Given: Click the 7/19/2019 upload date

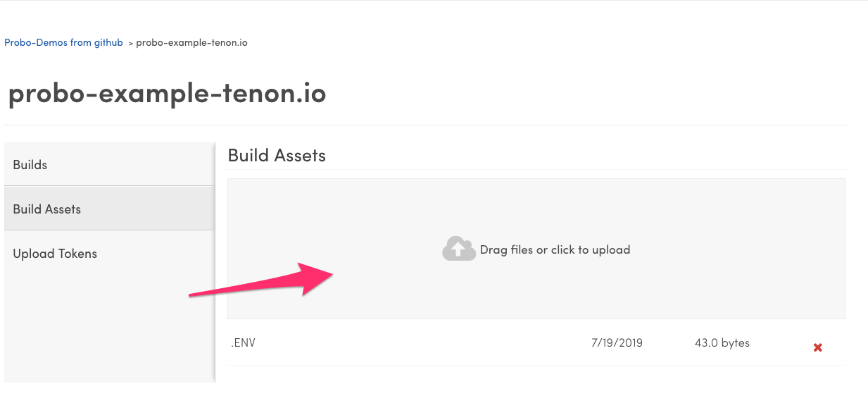Looking at the screenshot, I should [x=617, y=343].
